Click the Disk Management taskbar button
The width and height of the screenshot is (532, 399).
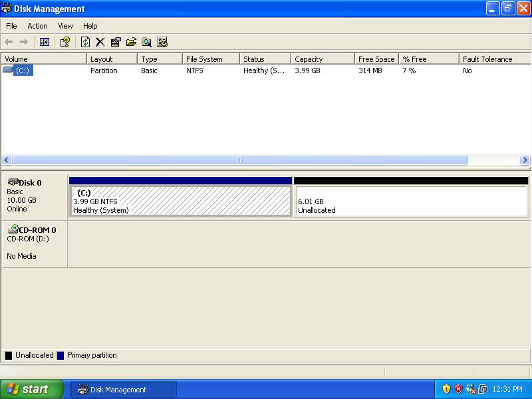tap(124, 390)
